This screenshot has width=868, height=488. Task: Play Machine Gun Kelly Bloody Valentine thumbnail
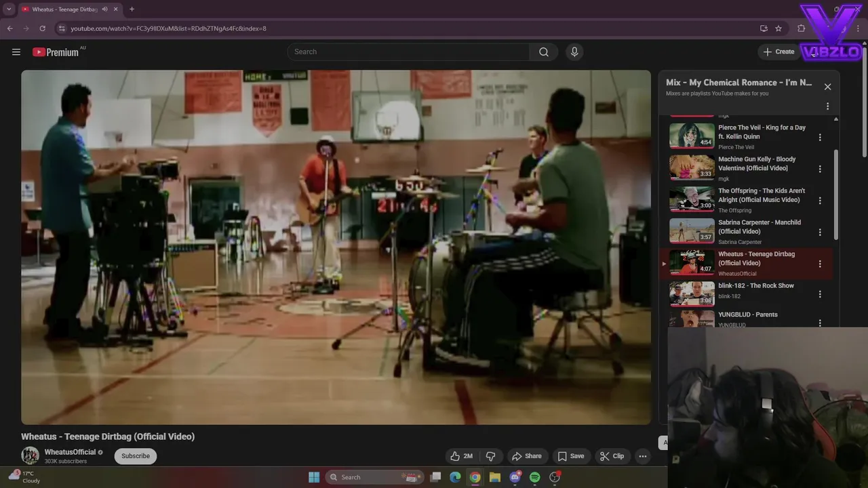[x=692, y=167]
